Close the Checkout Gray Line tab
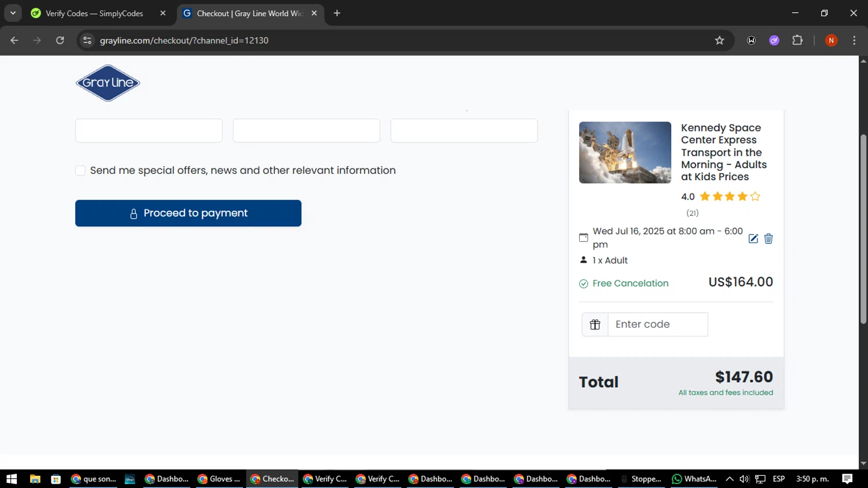The height and width of the screenshot is (488, 868). click(314, 13)
